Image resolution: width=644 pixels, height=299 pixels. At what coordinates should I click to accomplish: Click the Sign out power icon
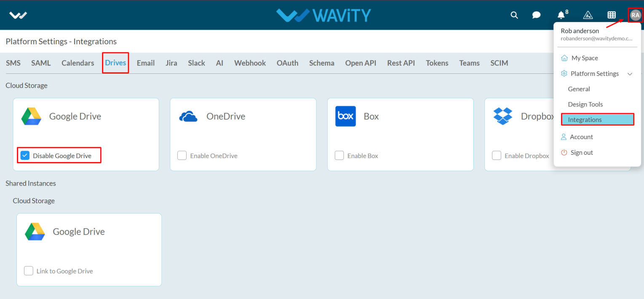(x=564, y=152)
